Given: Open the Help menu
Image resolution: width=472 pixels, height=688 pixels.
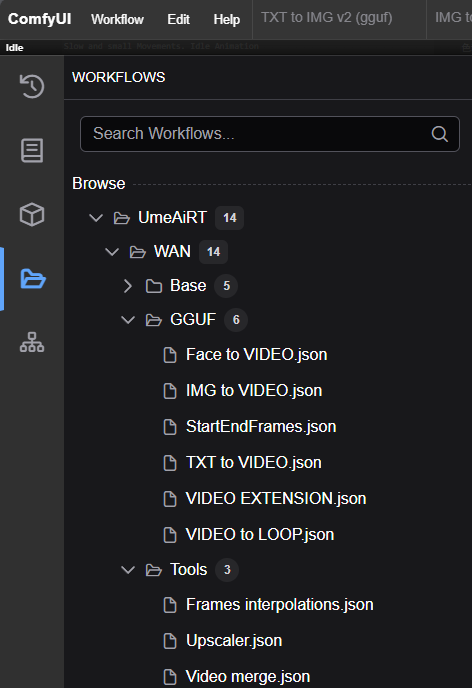Looking at the screenshot, I should pos(226,19).
